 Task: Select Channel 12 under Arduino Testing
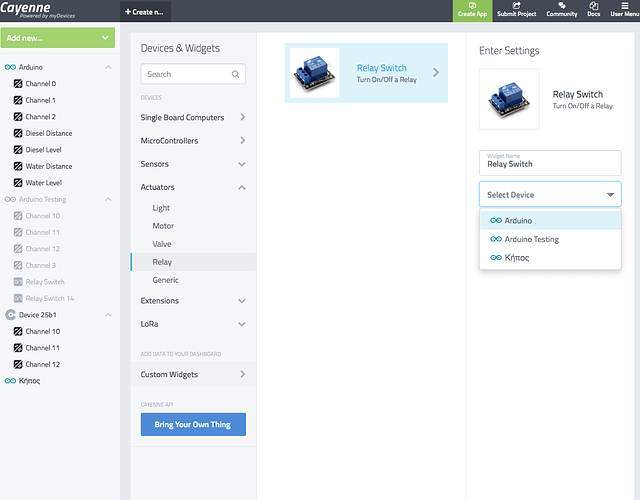point(43,249)
